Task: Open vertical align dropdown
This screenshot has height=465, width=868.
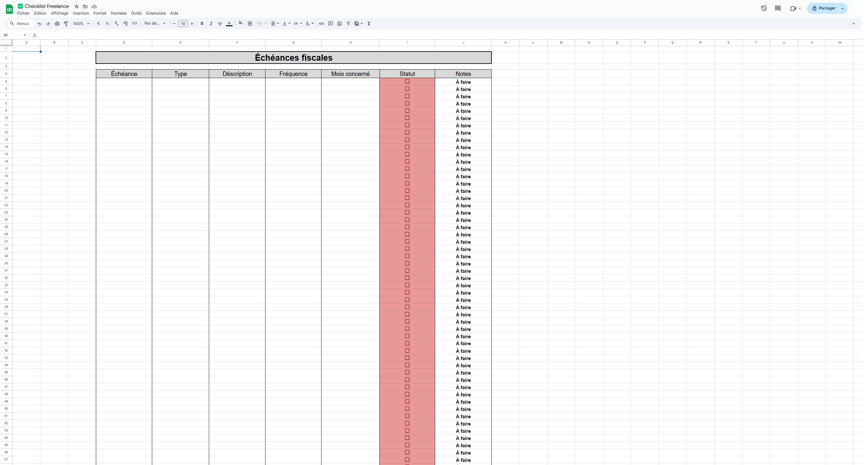Action: click(x=286, y=24)
